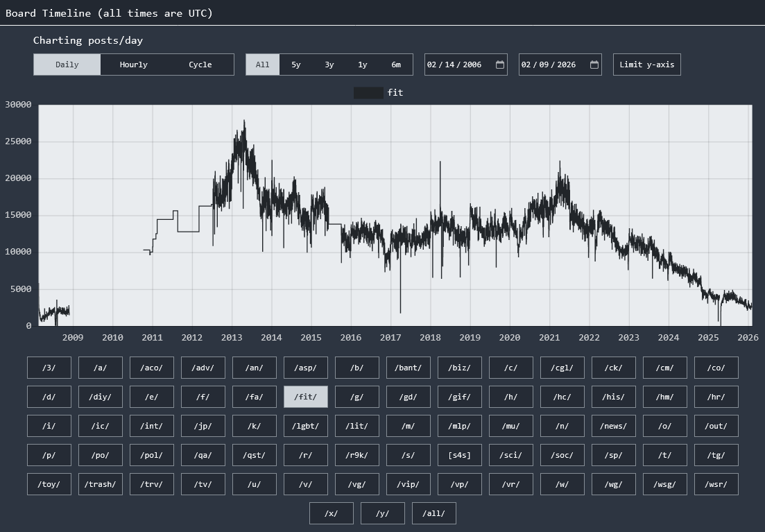Select the 3y time range
This screenshot has width=765, height=532.
pyautogui.click(x=329, y=65)
